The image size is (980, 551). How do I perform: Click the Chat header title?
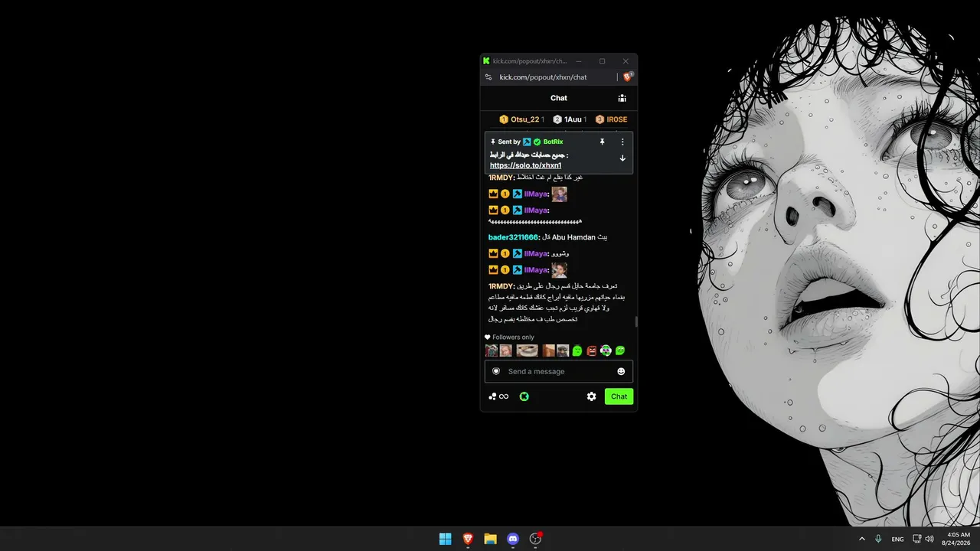pyautogui.click(x=559, y=98)
